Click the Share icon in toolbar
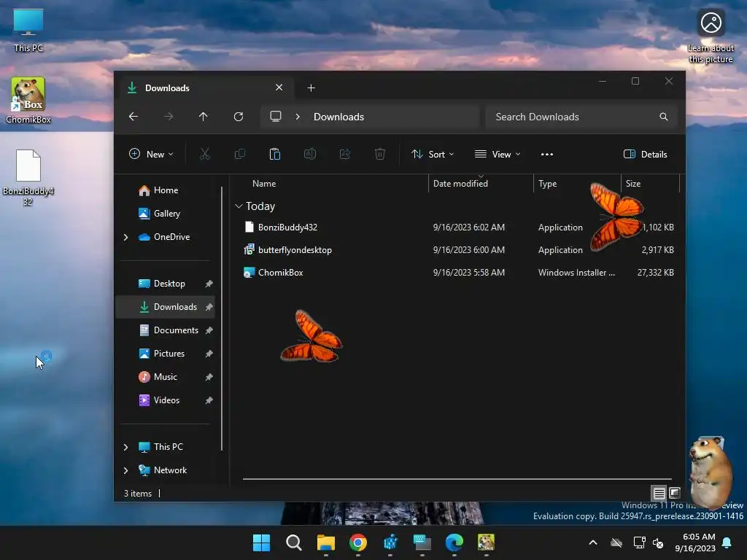The height and width of the screenshot is (560, 747). (x=345, y=155)
